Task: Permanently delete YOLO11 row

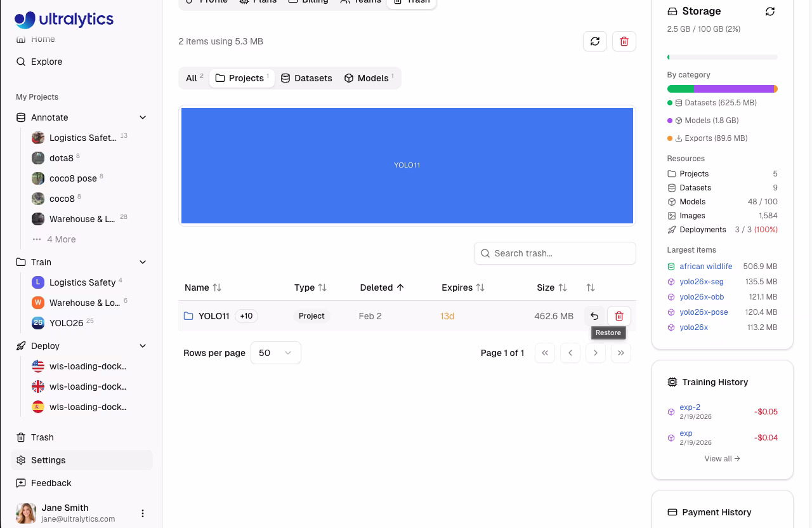Action: [619, 316]
